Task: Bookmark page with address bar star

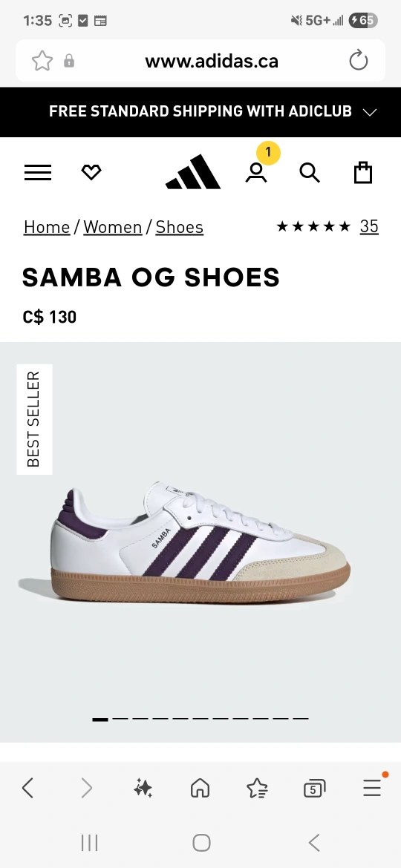Action: pos(42,61)
